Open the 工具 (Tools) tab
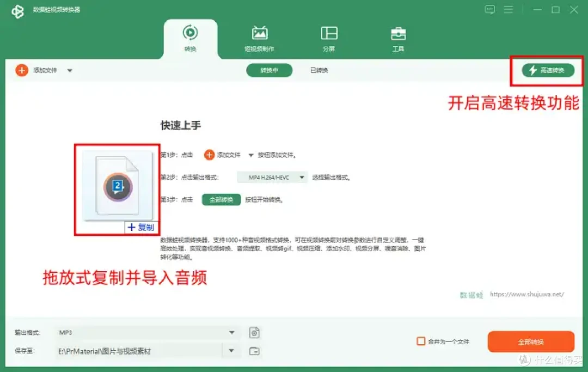The width and height of the screenshot is (588, 372). point(398,39)
